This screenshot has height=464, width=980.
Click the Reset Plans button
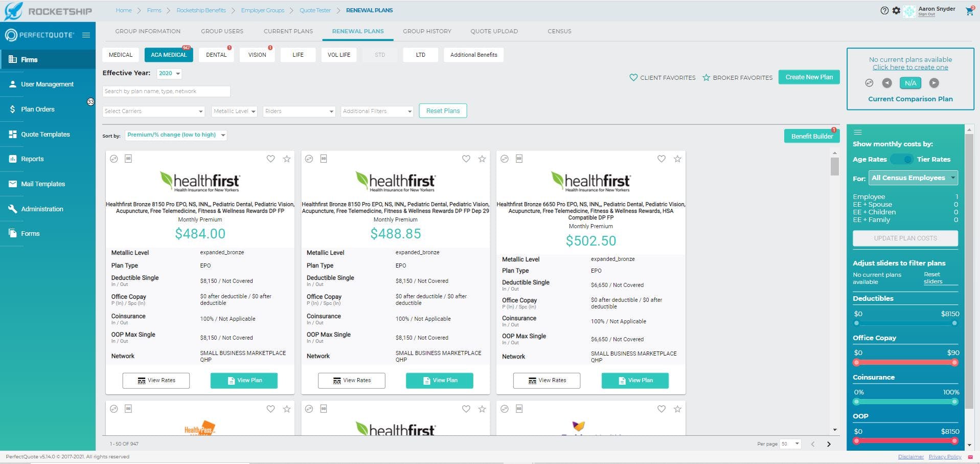(443, 111)
